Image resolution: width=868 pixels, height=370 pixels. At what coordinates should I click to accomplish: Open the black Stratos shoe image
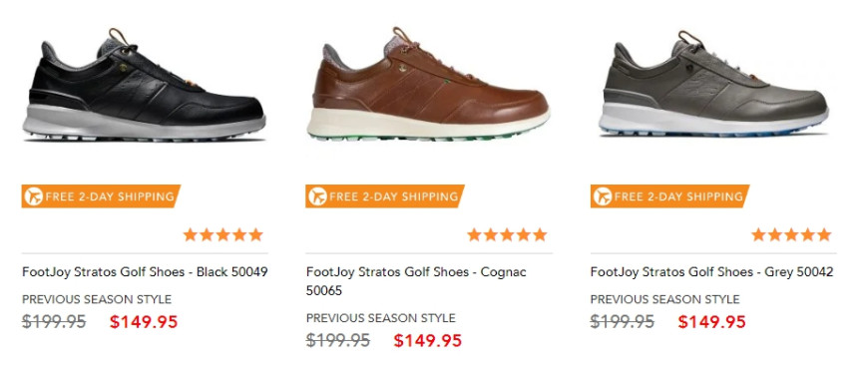click(144, 85)
